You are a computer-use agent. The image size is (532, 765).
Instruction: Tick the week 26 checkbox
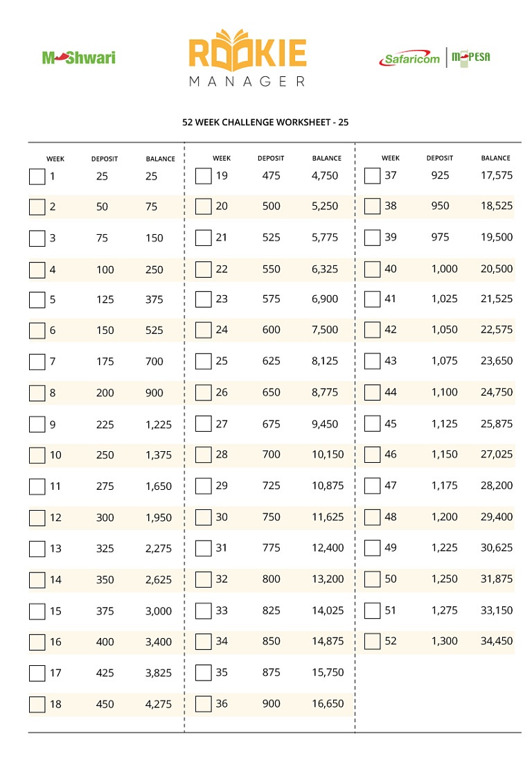[204, 393]
